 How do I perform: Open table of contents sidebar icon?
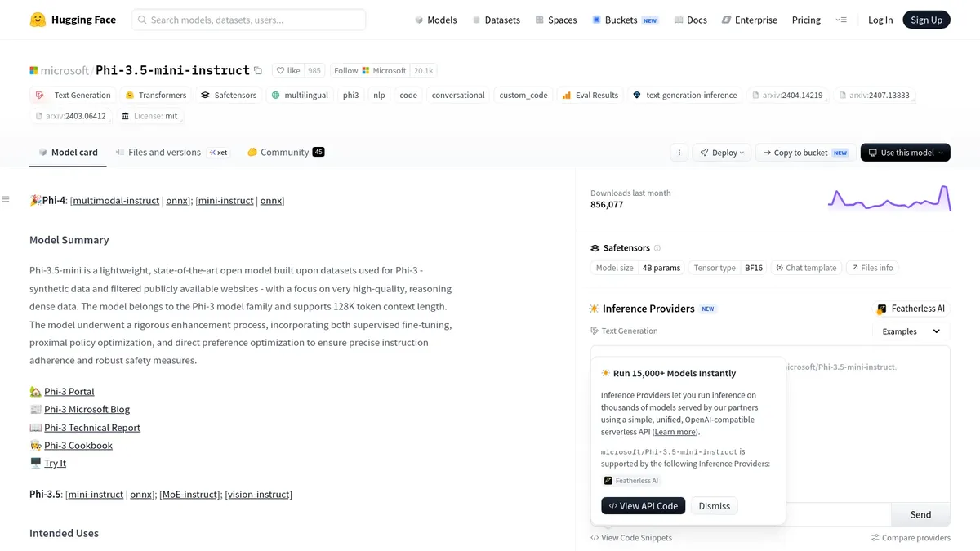[6, 199]
